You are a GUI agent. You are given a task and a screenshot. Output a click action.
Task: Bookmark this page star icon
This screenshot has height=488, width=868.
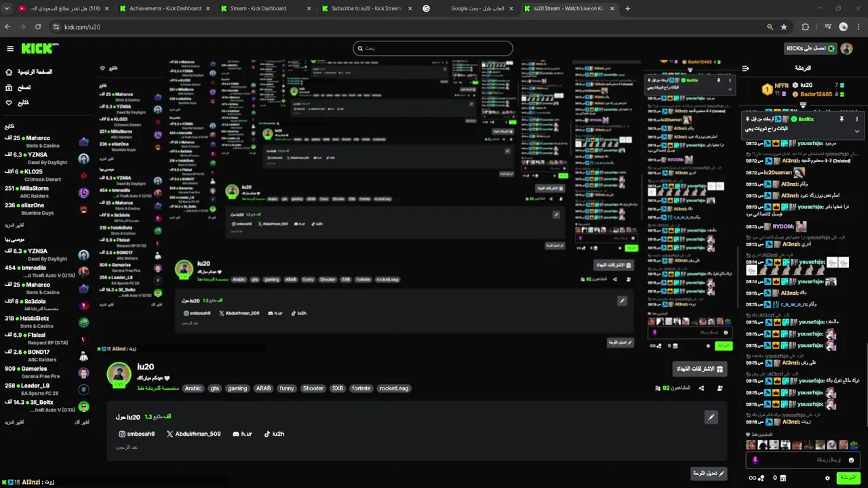pyautogui.click(x=784, y=26)
